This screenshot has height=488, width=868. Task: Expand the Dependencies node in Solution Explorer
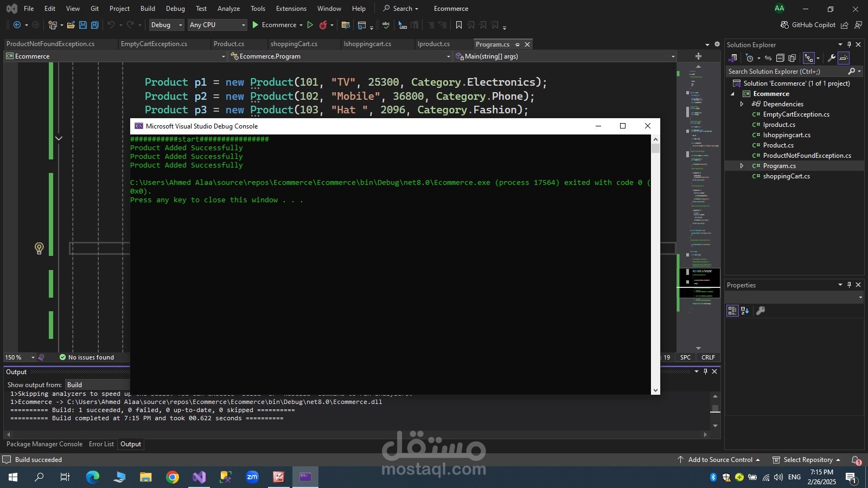pyautogui.click(x=742, y=104)
